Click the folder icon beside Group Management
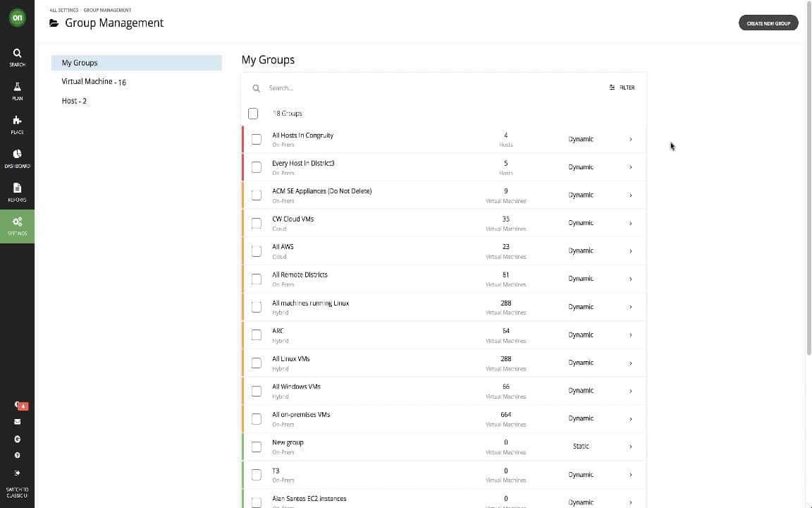The image size is (812, 508). pyautogui.click(x=54, y=23)
